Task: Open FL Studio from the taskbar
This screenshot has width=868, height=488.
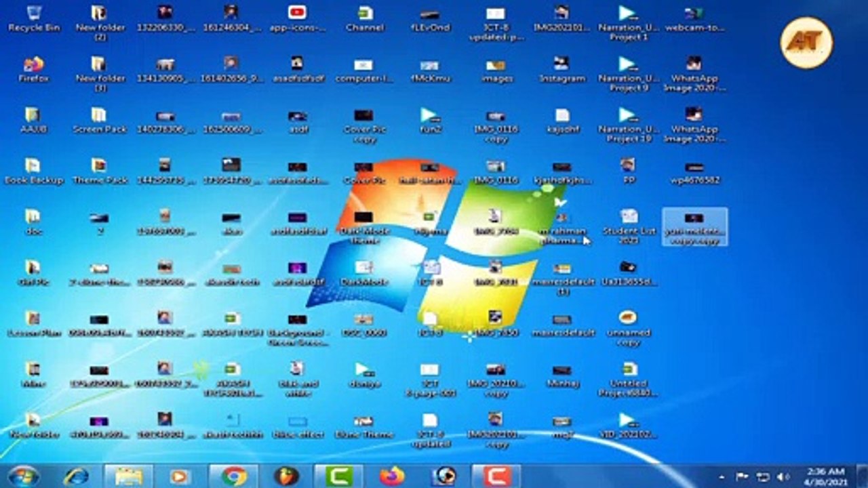Action: pos(286,476)
